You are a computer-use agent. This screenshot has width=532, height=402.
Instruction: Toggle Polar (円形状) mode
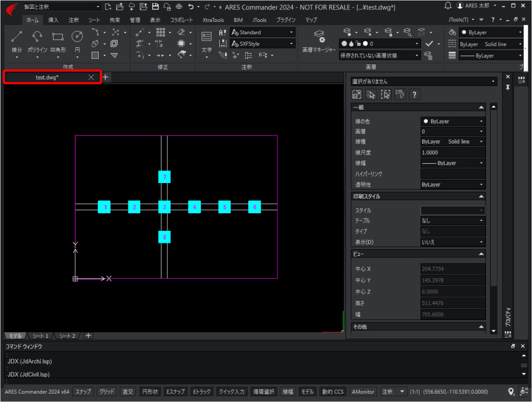(x=150, y=392)
